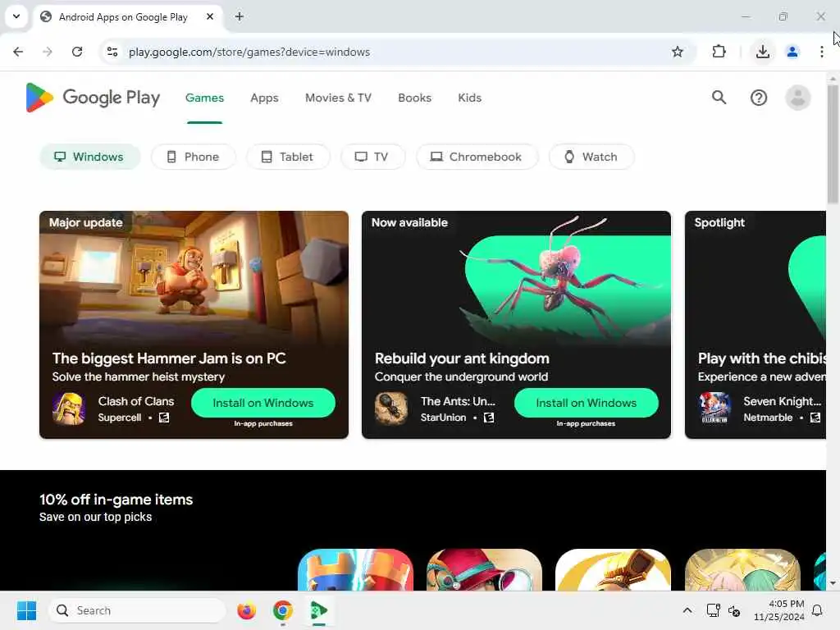Open the Google Play account avatar
This screenshot has width=840, height=630.
pos(797,98)
